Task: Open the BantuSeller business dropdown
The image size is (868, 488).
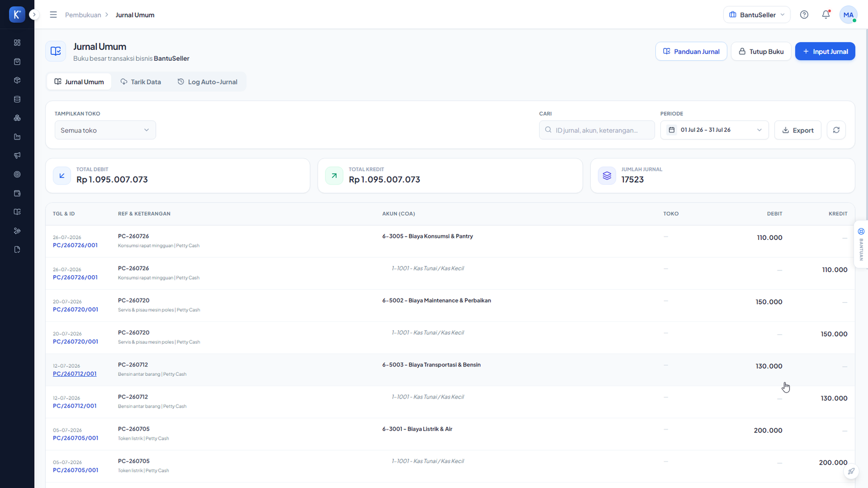Action: tap(757, 15)
